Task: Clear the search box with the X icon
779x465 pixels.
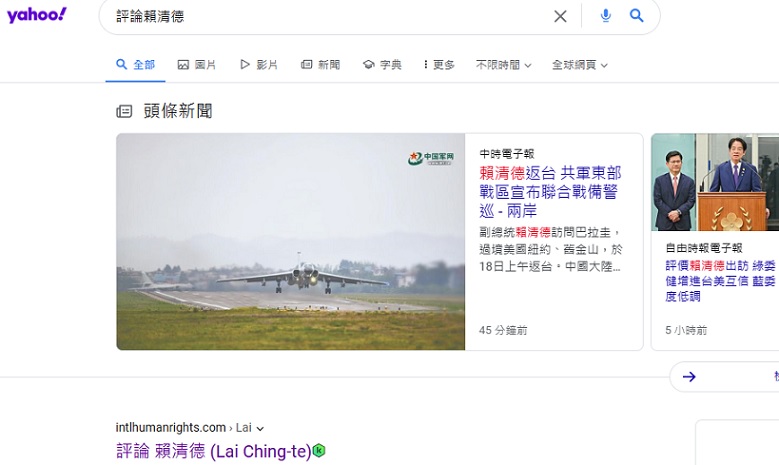Action: click(560, 16)
